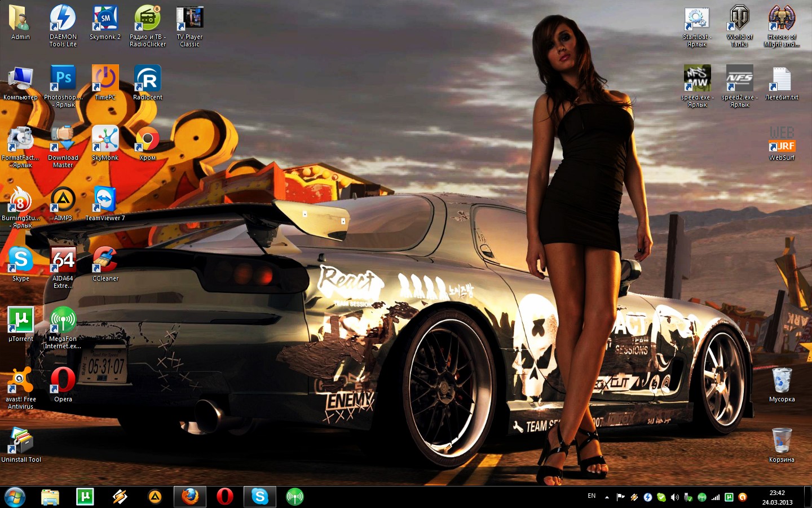Click the Skype status tray icon
Image resolution: width=812 pixels, height=508 pixels.
661,497
